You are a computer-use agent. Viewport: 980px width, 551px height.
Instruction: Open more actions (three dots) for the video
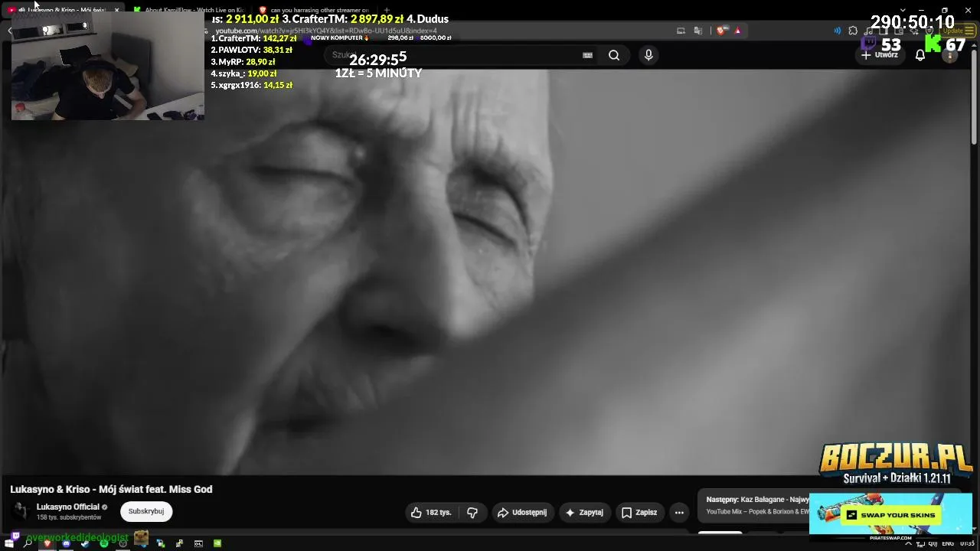tap(679, 512)
